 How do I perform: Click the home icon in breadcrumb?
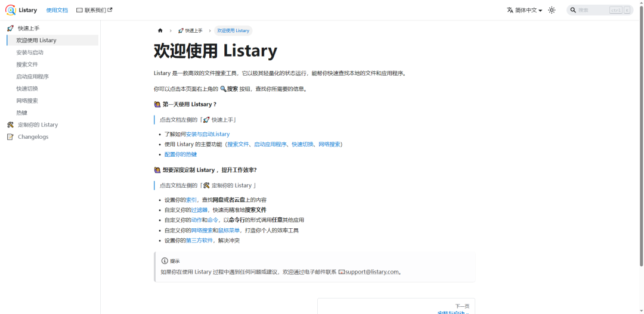tap(160, 30)
